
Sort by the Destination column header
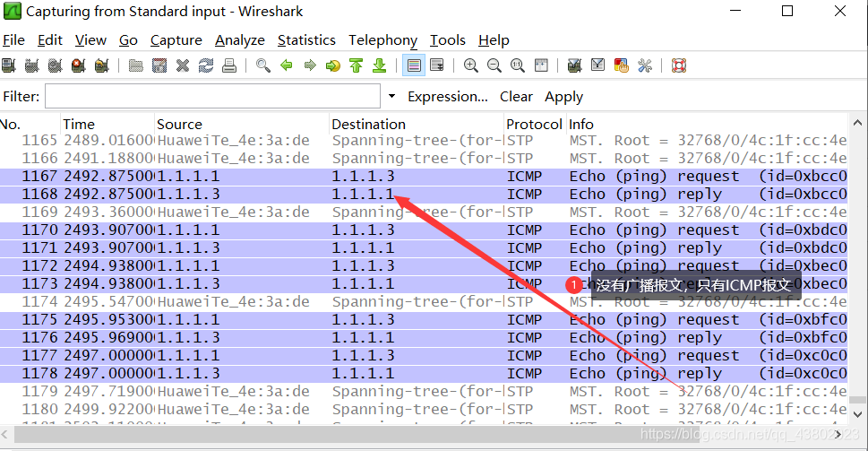pyautogui.click(x=417, y=124)
